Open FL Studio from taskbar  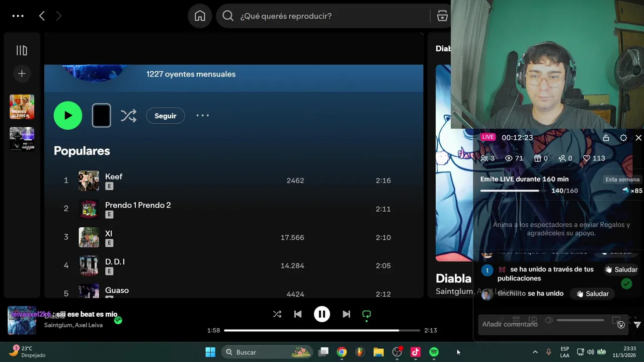360,352
